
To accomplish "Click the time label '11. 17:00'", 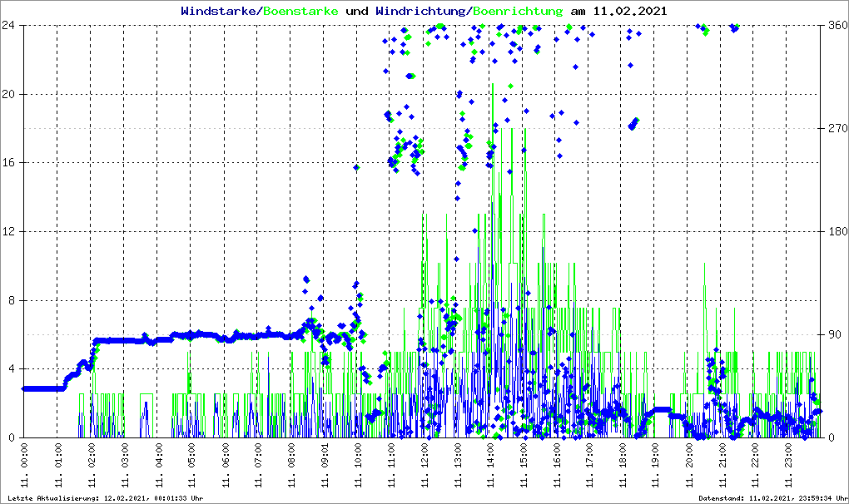I will pos(589,465).
